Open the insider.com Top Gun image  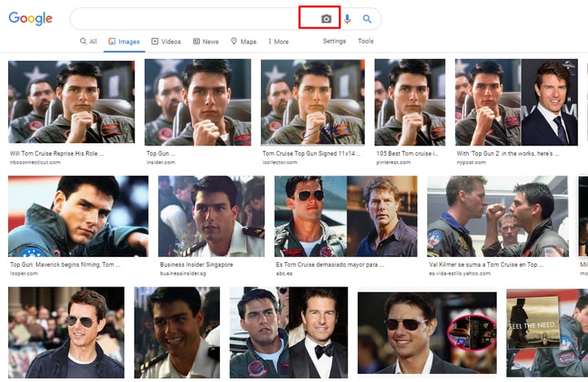tap(198, 102)
